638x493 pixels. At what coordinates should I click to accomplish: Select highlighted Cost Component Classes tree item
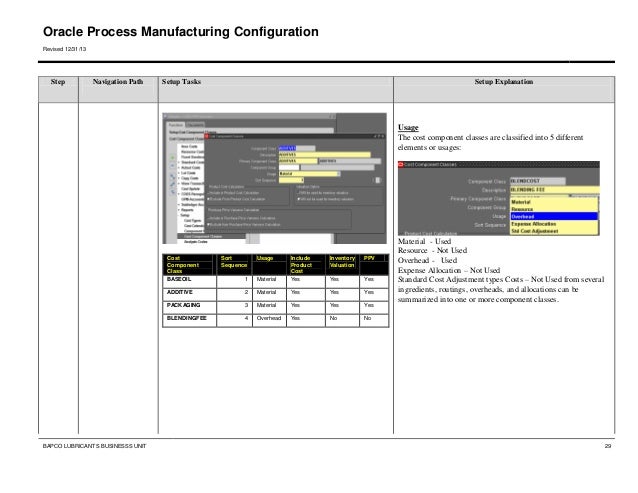click(211, 236)
